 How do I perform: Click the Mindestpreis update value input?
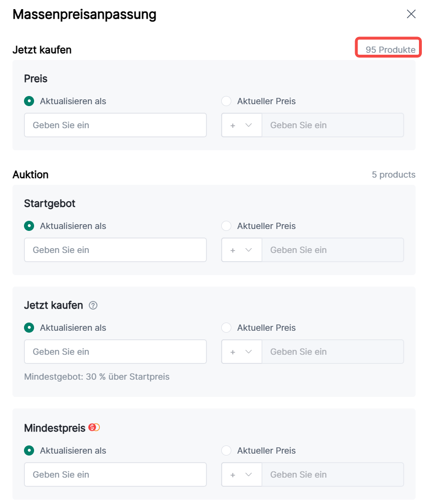click(115, 475)
